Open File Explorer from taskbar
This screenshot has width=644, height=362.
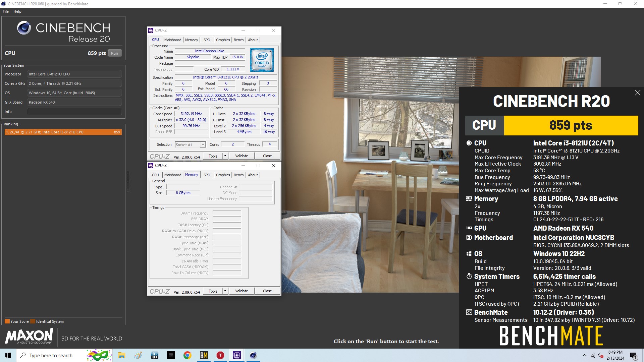(x=121, y=355)
